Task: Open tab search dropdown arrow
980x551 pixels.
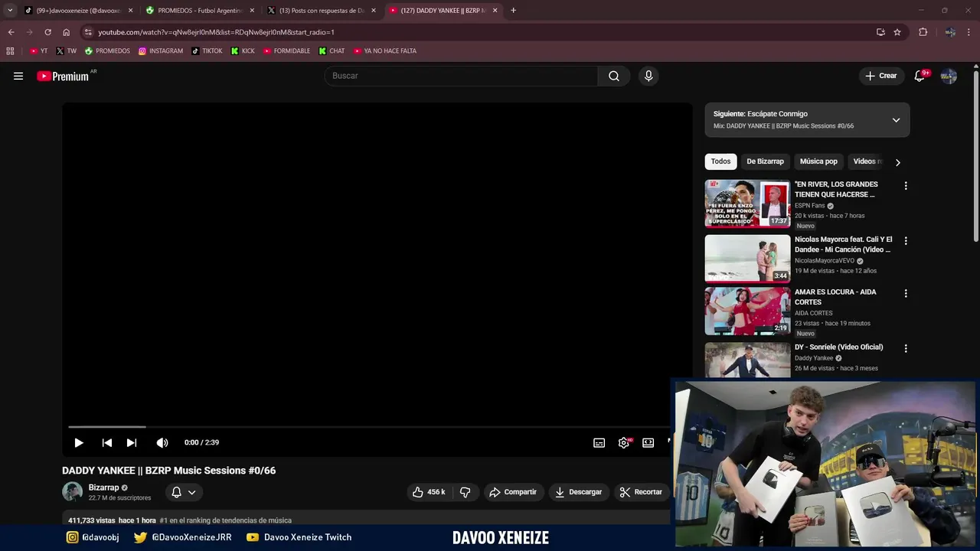Action: pos(10,11)
